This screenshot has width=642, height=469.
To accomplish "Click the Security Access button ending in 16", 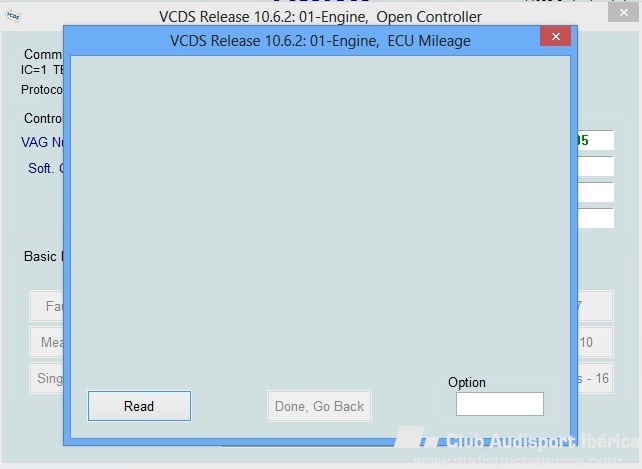I will tap(595, 378).
